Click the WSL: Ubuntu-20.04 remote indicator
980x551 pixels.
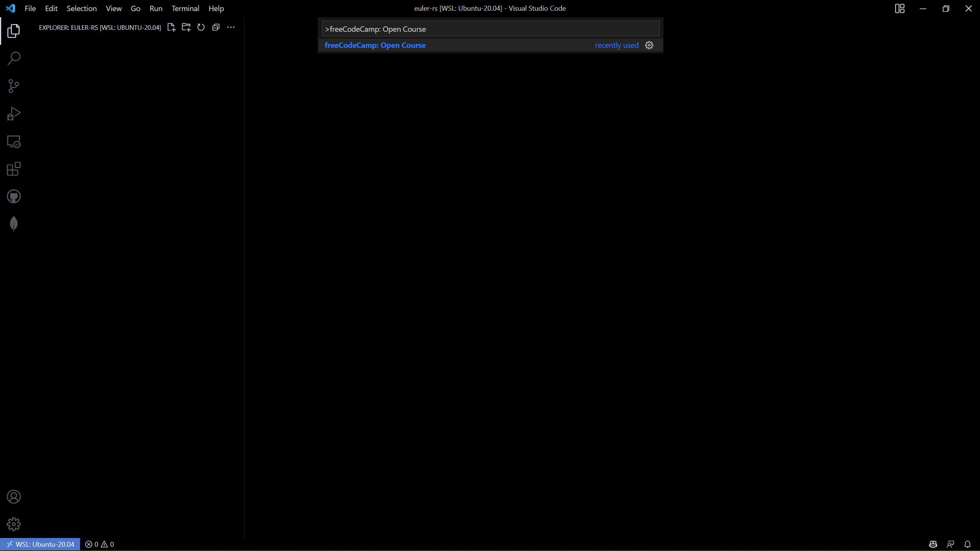40,544
